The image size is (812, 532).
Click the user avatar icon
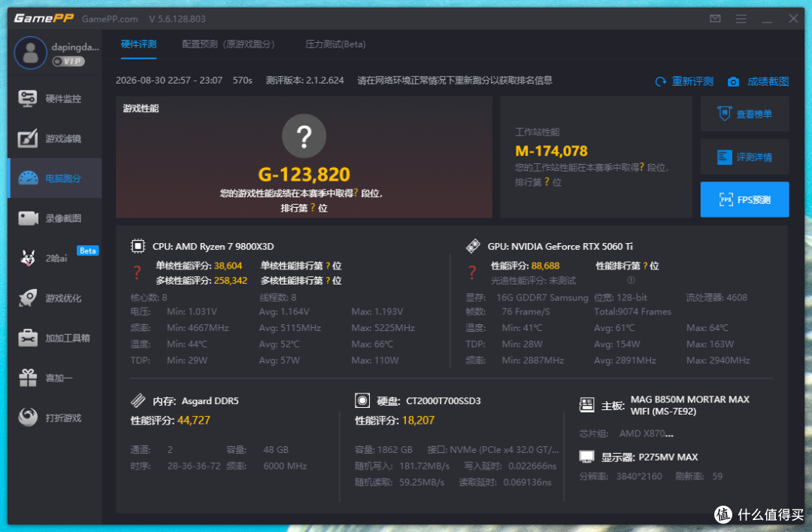pos(31,53)
